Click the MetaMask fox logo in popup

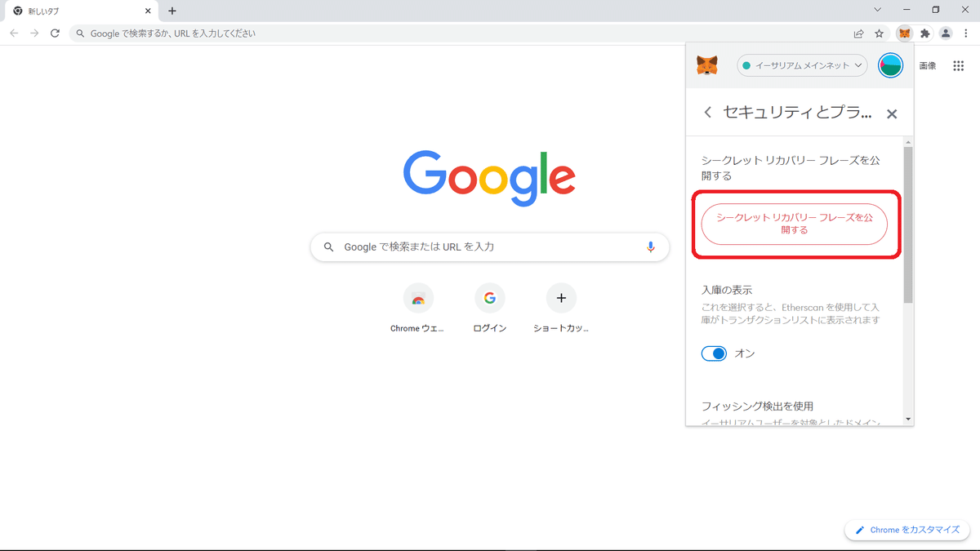pos(707,65)
